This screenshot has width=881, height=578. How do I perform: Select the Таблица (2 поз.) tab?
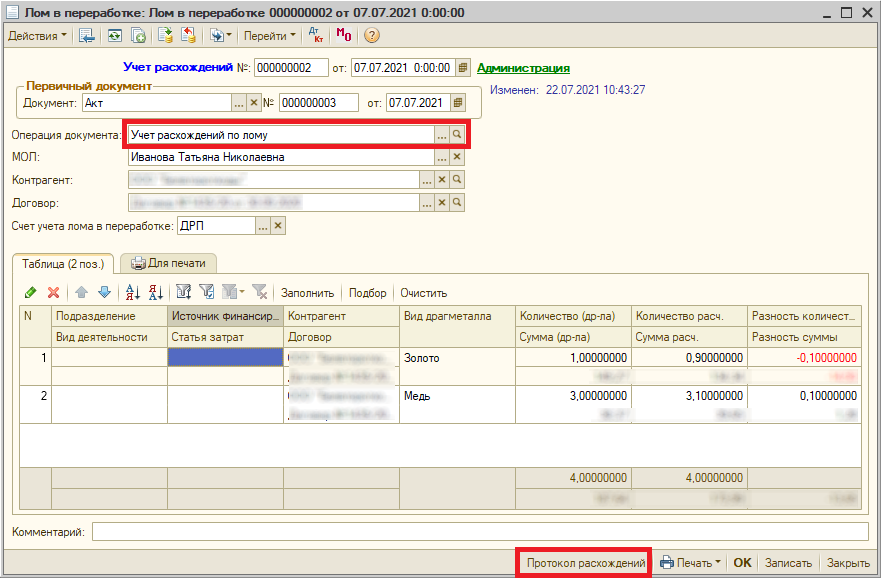click(x=64, y=263)
